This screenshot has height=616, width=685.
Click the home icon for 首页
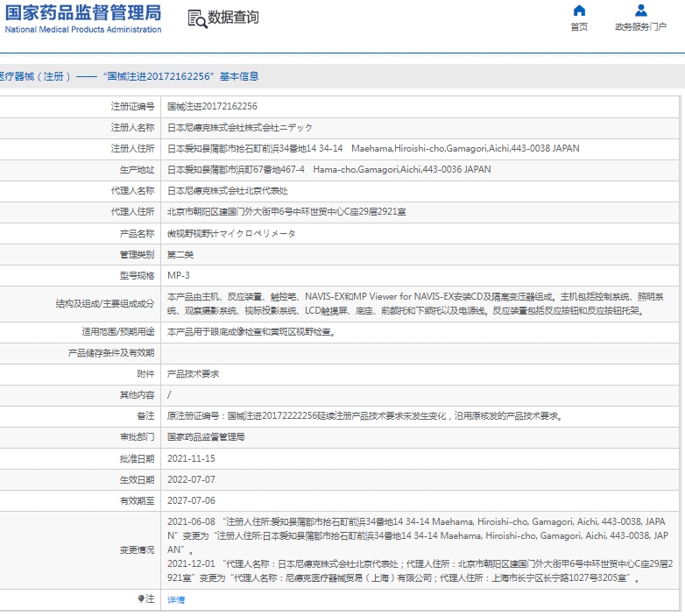579,10
